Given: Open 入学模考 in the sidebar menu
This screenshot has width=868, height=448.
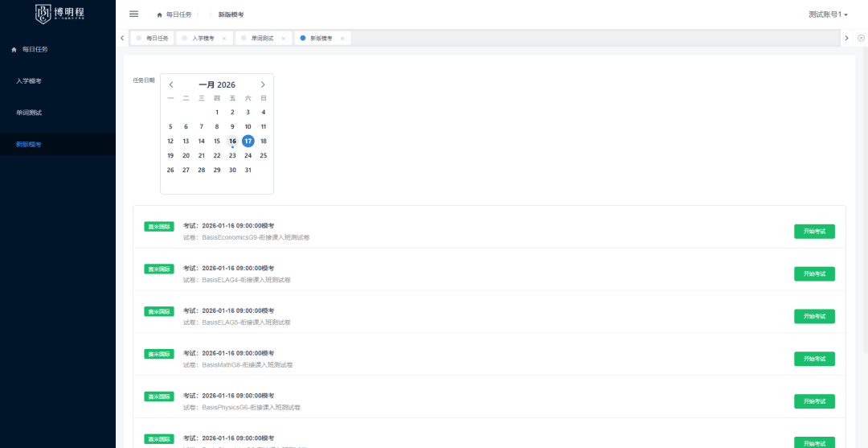Looking at the screenshot, I should pos(58,81).
